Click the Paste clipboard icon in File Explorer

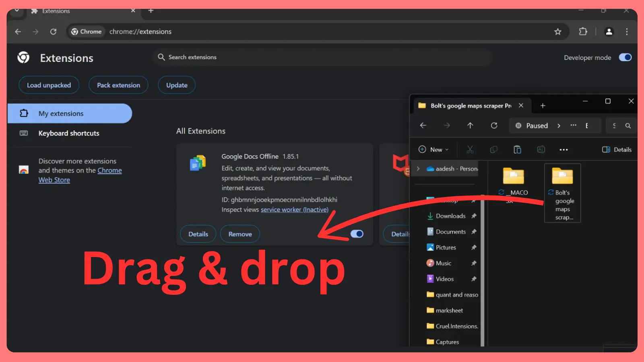point(517,150)
